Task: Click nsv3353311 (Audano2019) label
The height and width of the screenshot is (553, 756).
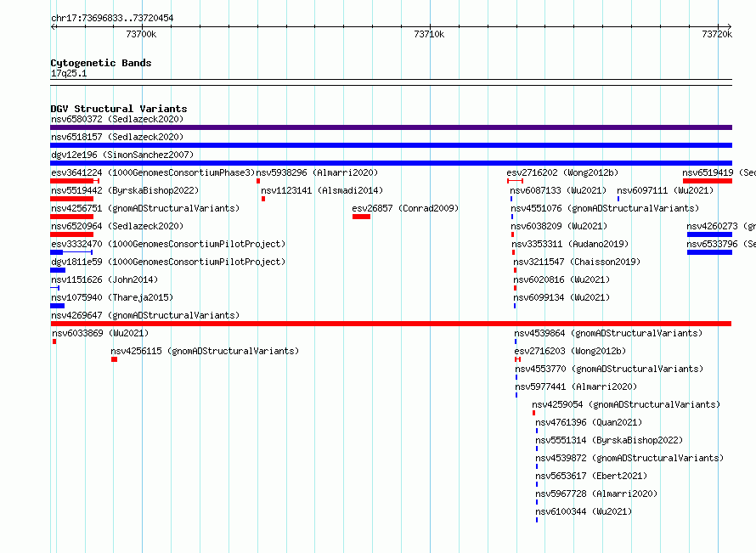Action: [570, 244]
